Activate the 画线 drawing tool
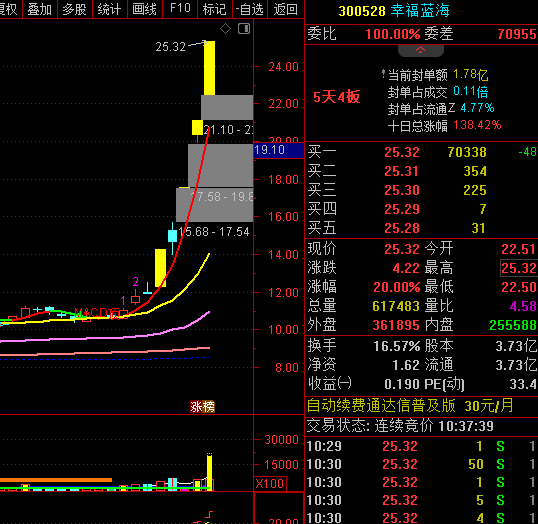This screenshot has height=524, width=538. click(x=145, y=9)
